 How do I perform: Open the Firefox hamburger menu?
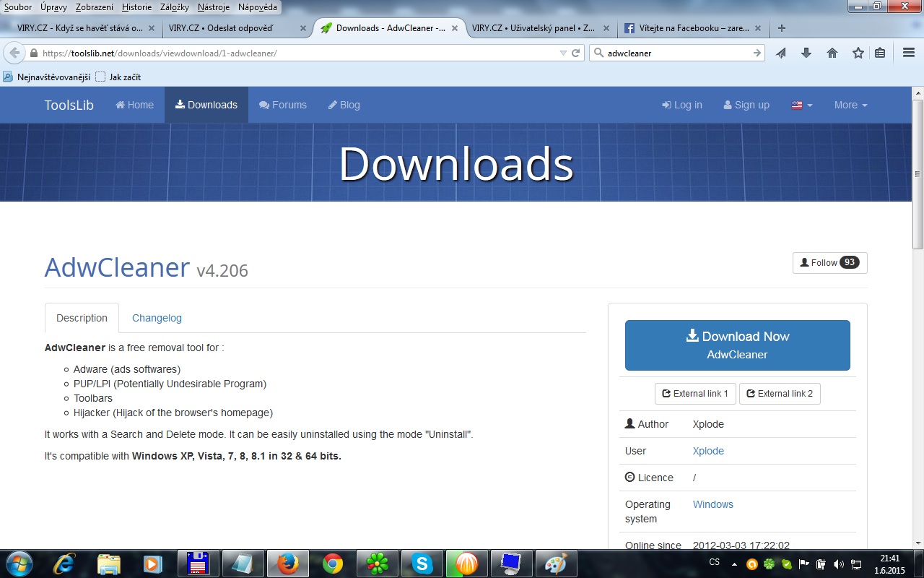pyautogui.click(x=908, y=53)
